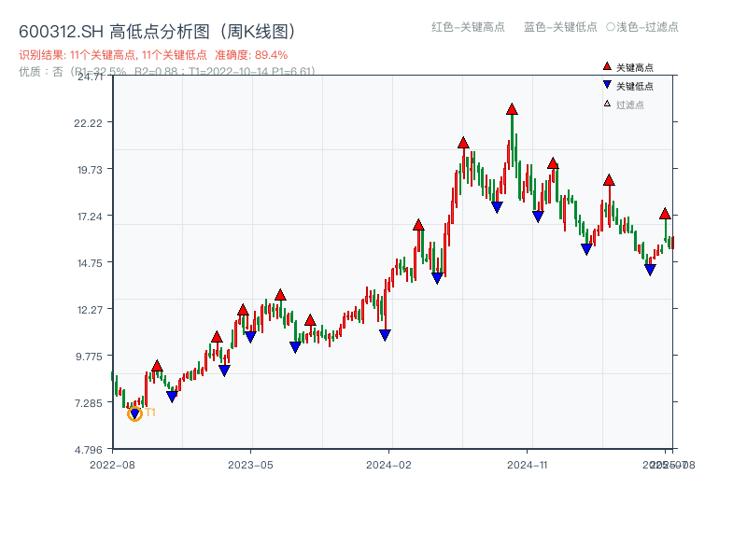Click the 浅色-过滤点 header text
Screen dimensions: 747x560
pyautogui.click(x=647, y=27)
